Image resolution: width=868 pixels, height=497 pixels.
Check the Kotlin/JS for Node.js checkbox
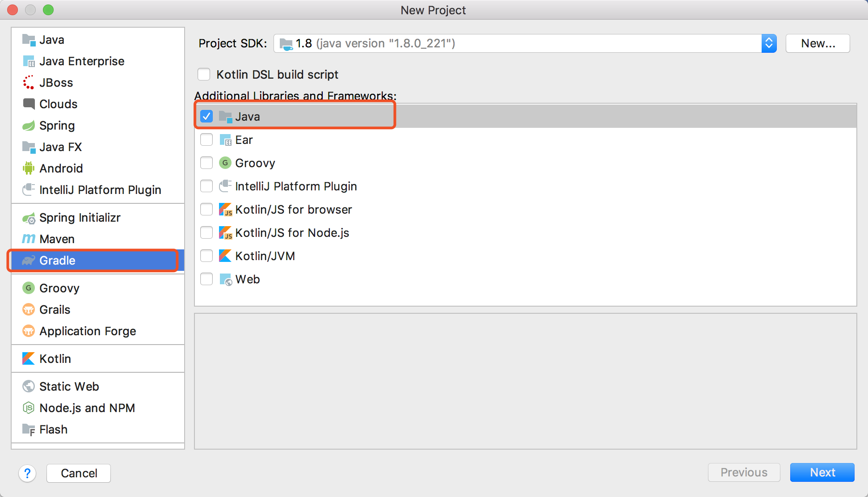(x=206, y=233)
